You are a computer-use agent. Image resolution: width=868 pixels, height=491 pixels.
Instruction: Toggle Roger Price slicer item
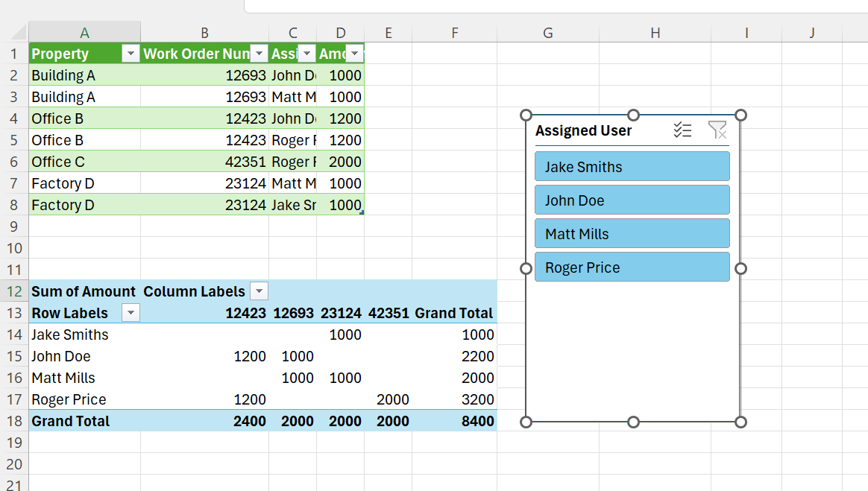pos(632,267)
